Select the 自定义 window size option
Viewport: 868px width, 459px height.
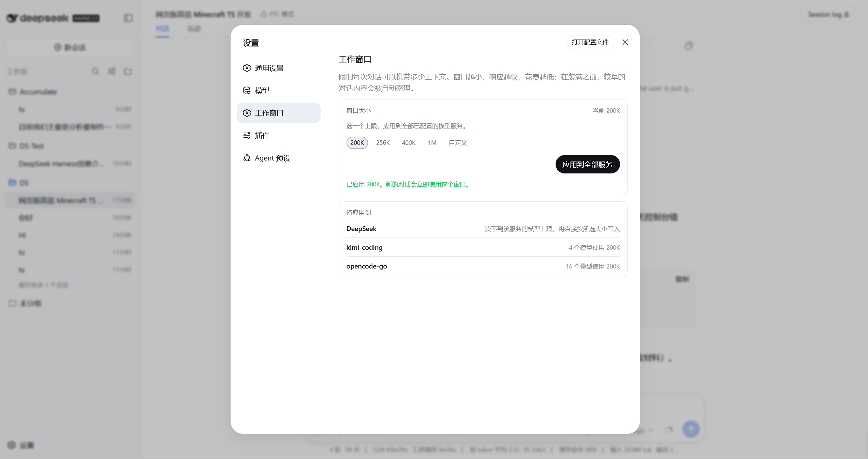[x=458, y=142]
